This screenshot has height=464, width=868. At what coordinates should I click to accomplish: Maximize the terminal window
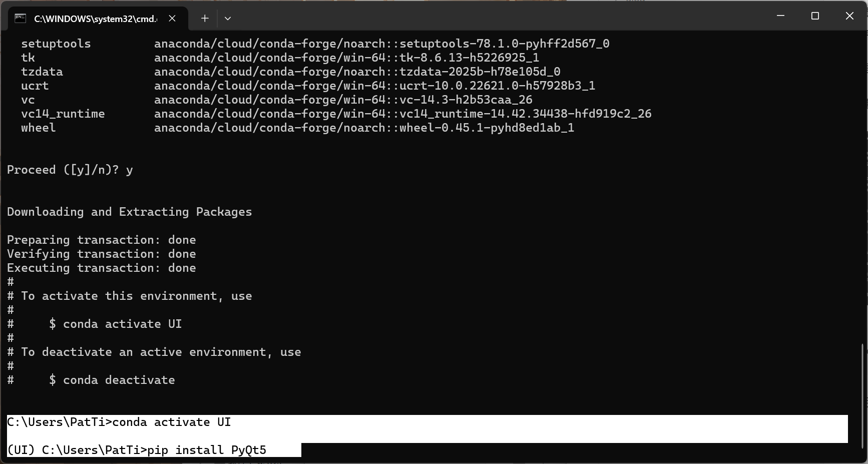tap(815, 16)
